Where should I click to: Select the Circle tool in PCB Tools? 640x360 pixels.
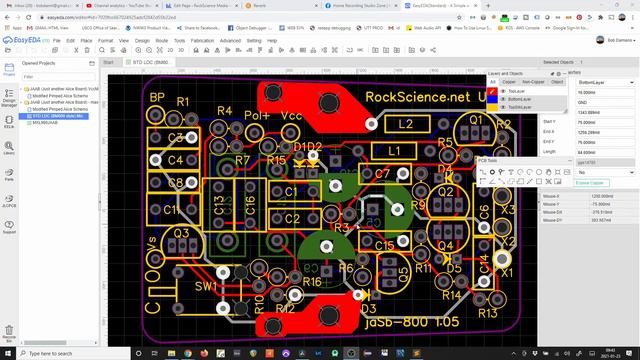click(539, 172)
